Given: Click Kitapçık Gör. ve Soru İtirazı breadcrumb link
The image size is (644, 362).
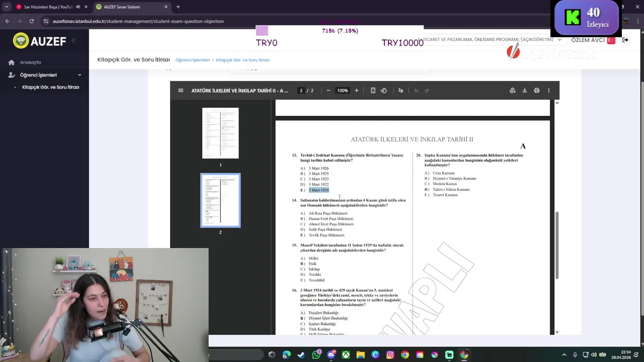Looking at the screenshot, I should pos(243,60).
